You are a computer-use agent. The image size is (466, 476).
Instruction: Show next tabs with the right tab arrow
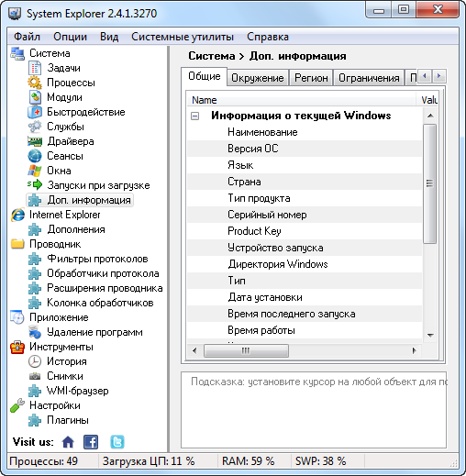click(x=439, y=76)
